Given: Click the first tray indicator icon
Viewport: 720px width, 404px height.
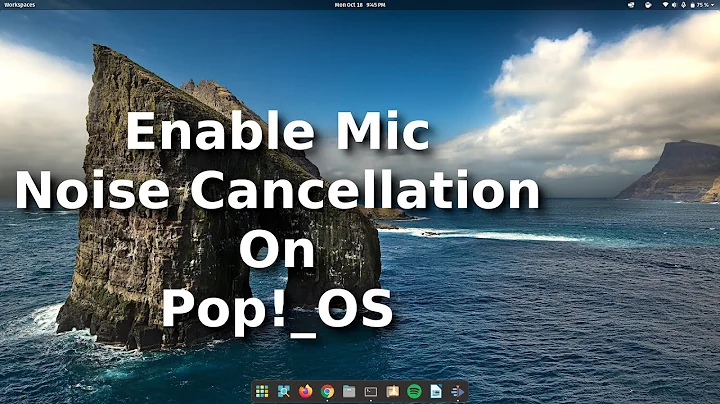Looking at the screenshot, I should point(631,5).
